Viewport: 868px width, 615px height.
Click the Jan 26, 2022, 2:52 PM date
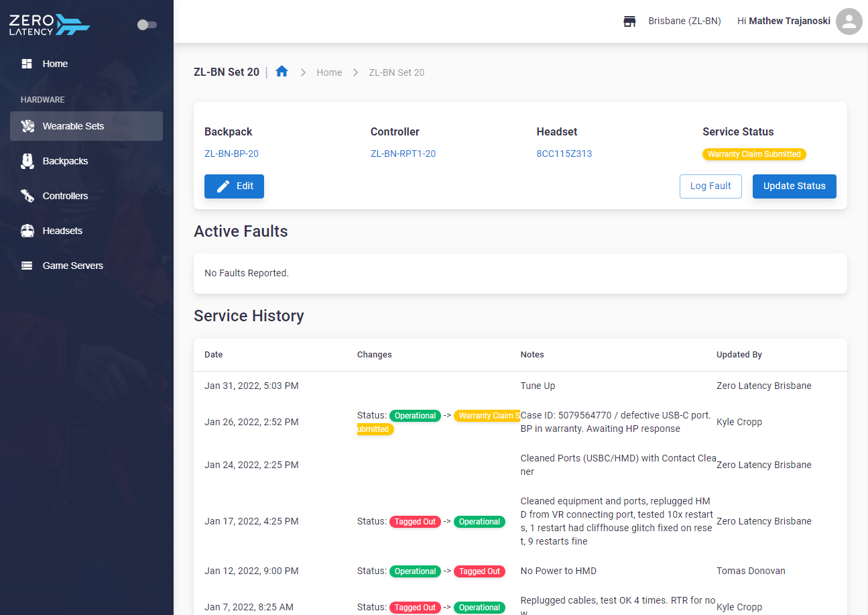tap(251, 423)
